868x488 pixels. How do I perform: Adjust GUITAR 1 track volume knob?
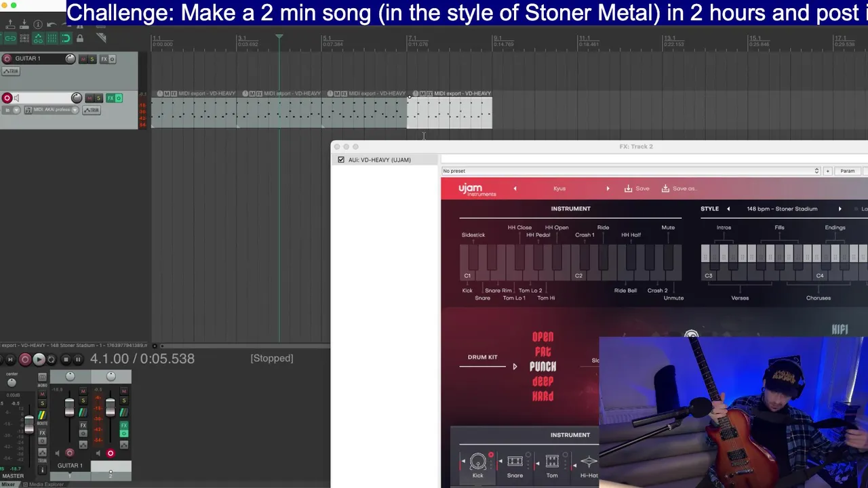pos(71,59)
